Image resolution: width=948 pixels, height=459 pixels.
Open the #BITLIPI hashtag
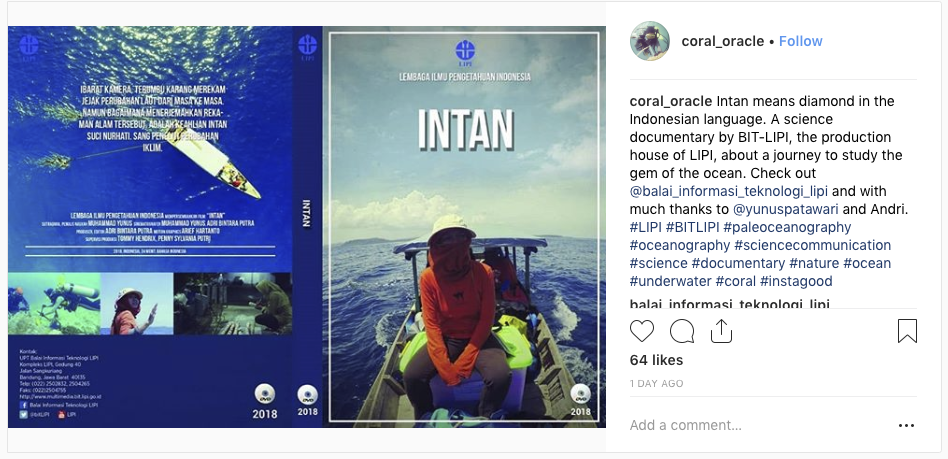point(692,227)
